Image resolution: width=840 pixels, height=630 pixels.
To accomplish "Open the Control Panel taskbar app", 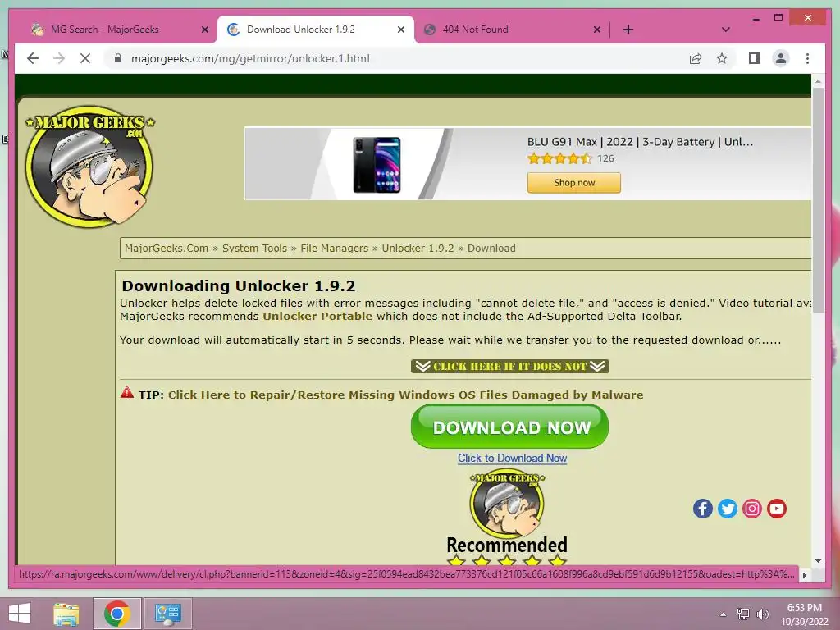I will pyautogui.click(x=167, y=614).
